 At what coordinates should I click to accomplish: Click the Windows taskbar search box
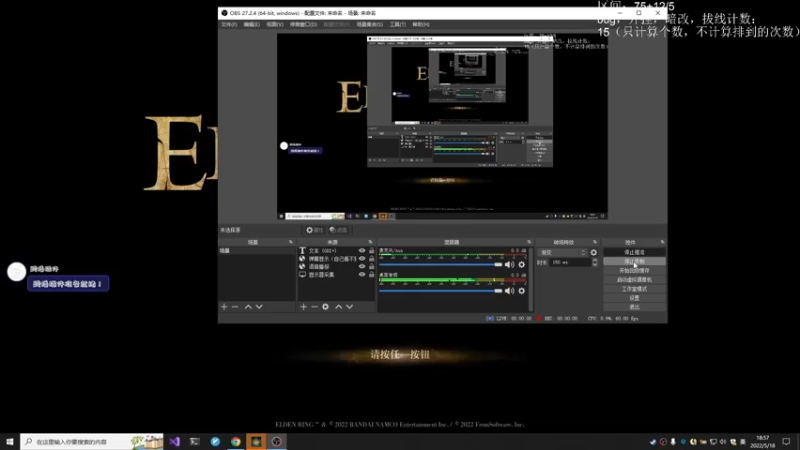92,441
